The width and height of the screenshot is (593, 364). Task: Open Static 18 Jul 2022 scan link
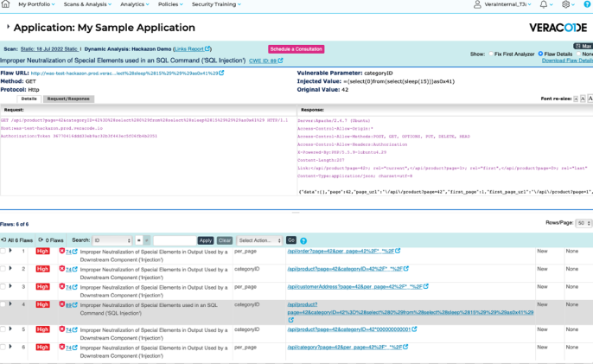coord(49,48)
